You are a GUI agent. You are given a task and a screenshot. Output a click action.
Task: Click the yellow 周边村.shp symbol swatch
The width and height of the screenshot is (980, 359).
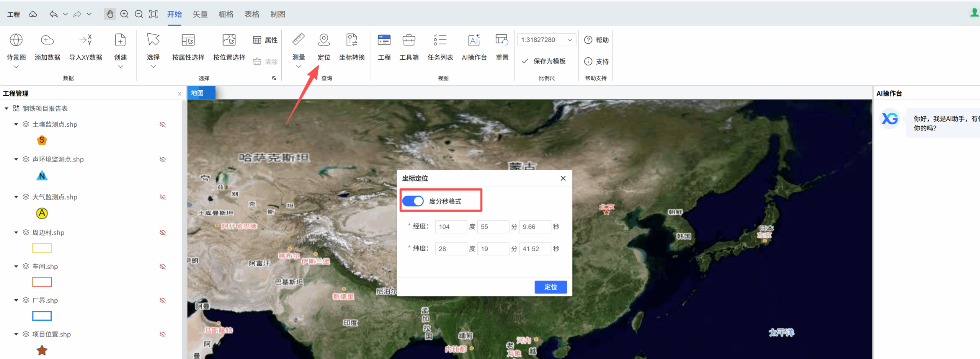42,248
